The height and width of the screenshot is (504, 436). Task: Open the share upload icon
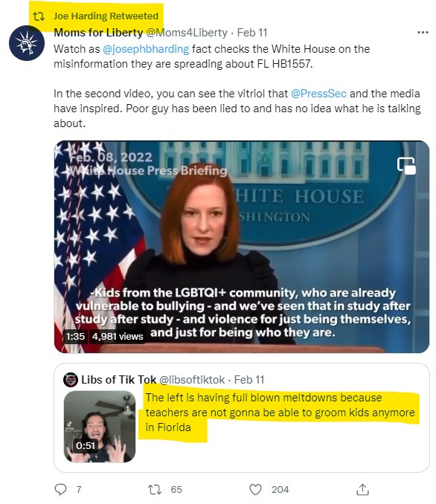pyautogui.click(x=362, y=489)
